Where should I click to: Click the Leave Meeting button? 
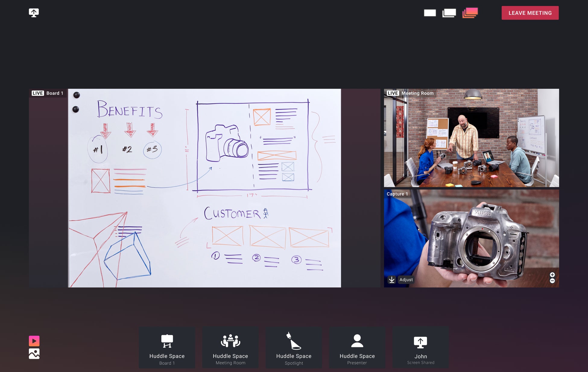(x=530, y=13)
